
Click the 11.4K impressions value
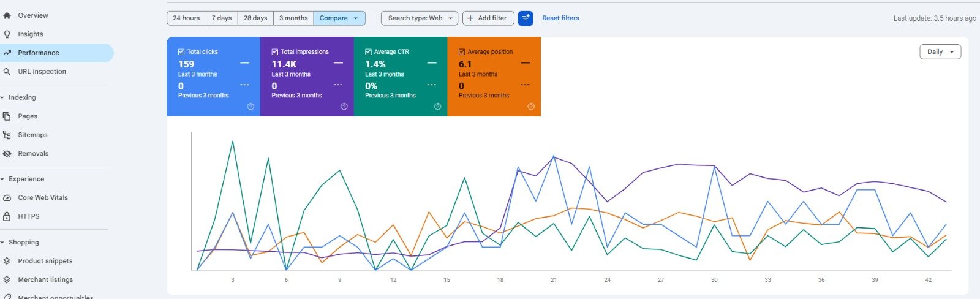pyautogui.click(x=284, y=64)
